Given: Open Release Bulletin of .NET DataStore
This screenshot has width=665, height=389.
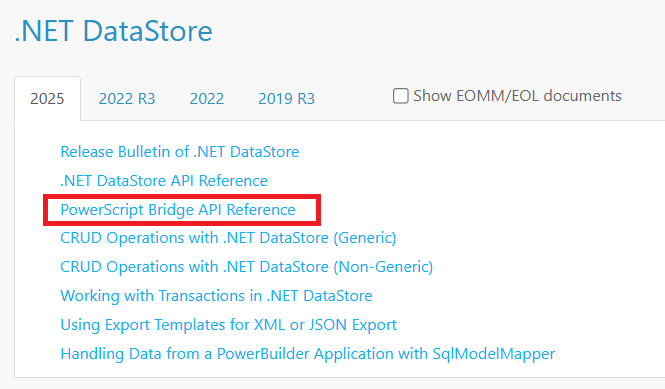Looking at the screenshot, I should pyautogui.click(x=180, y=152).
